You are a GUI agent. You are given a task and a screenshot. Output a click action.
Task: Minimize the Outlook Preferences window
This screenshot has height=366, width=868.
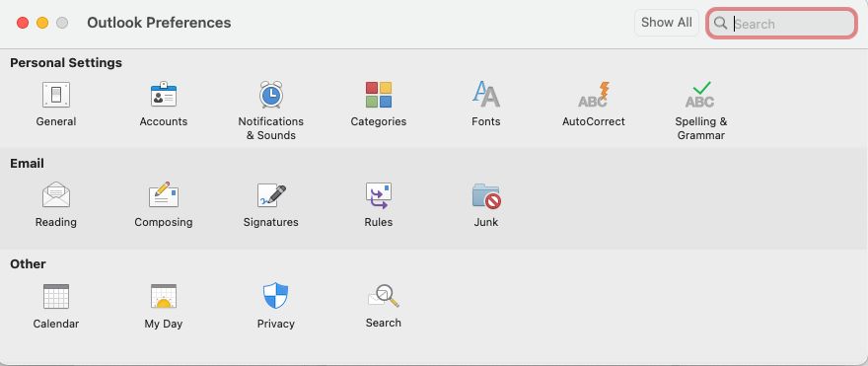(x=42, y=23)
